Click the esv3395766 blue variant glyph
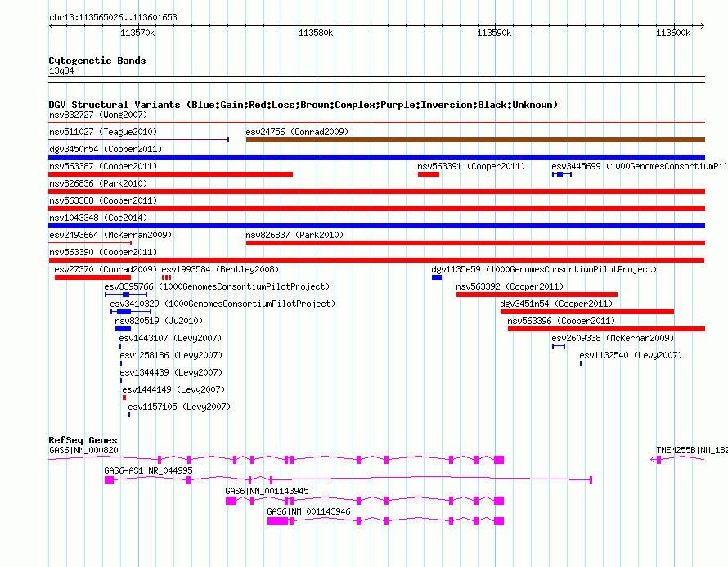This screenshot has width=728, height=567. pos(126,295)
